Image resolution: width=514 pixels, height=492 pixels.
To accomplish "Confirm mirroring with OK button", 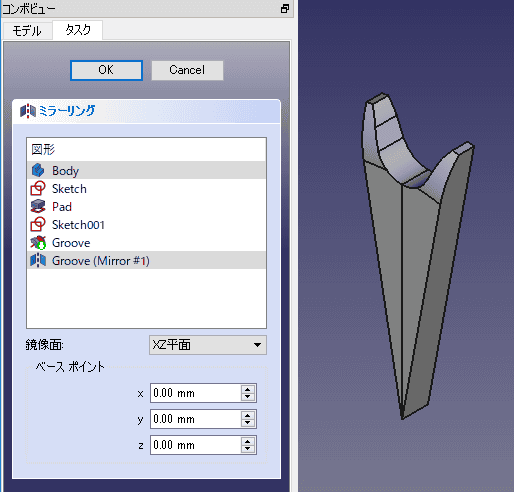I will [106, 70].
